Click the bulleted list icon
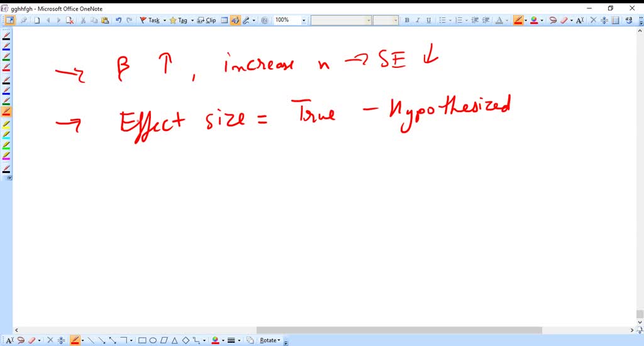This screenshot has width=644, height=346. tap(442, 20)
